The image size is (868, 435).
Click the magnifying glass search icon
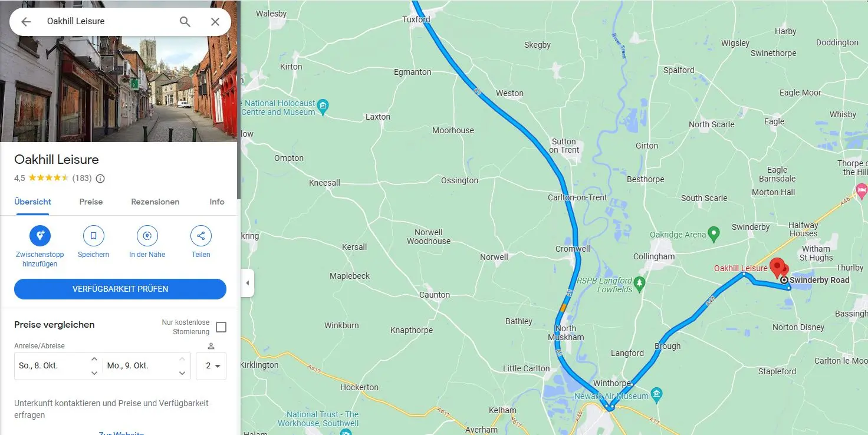click(x=185, y=22)
